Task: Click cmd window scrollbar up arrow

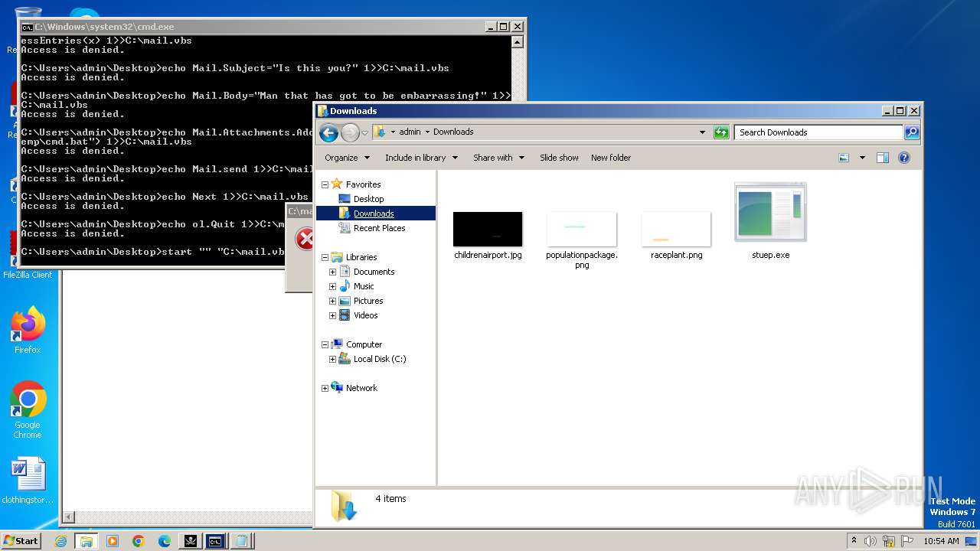Action: [518, 43]
